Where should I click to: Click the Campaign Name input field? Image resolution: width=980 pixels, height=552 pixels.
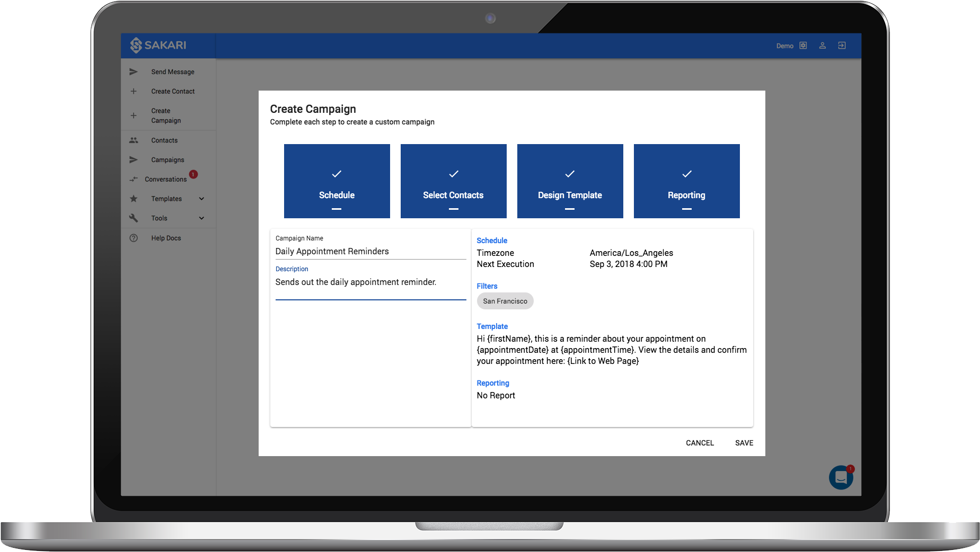[370, 252]
